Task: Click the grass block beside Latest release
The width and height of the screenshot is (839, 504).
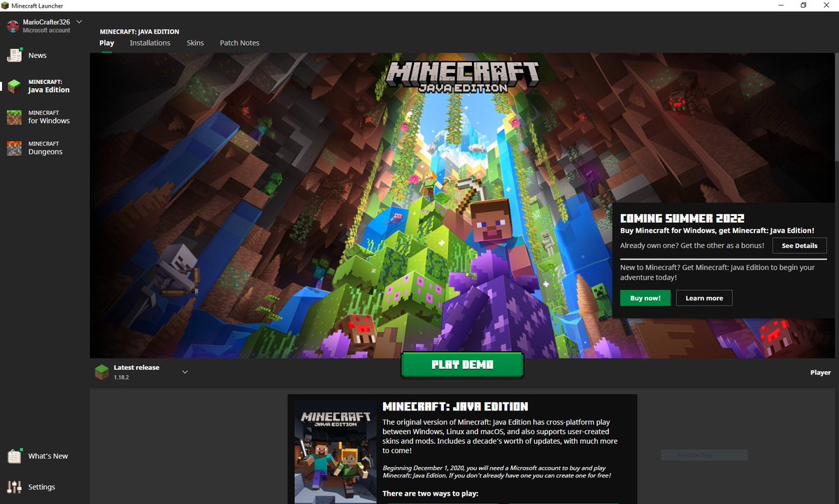Action: pos(102,372)
